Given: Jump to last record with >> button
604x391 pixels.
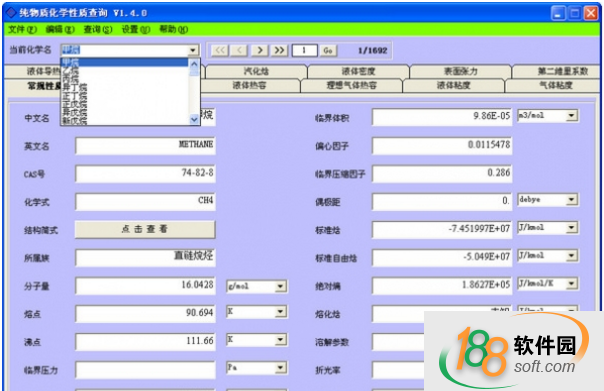Looking at the screenshot, I should click(279, 50).
